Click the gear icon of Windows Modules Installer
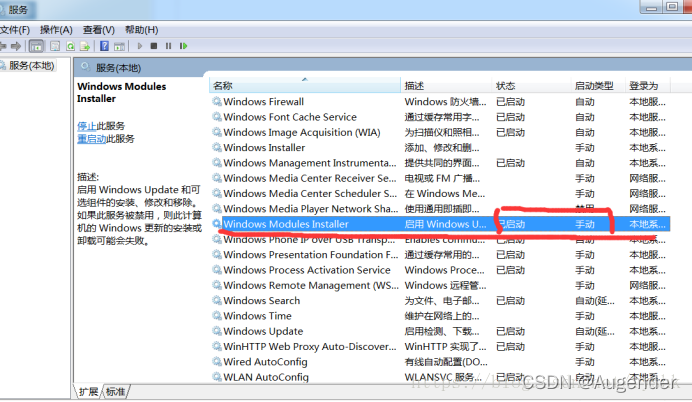Screen dimensions: 692x402 217,224
